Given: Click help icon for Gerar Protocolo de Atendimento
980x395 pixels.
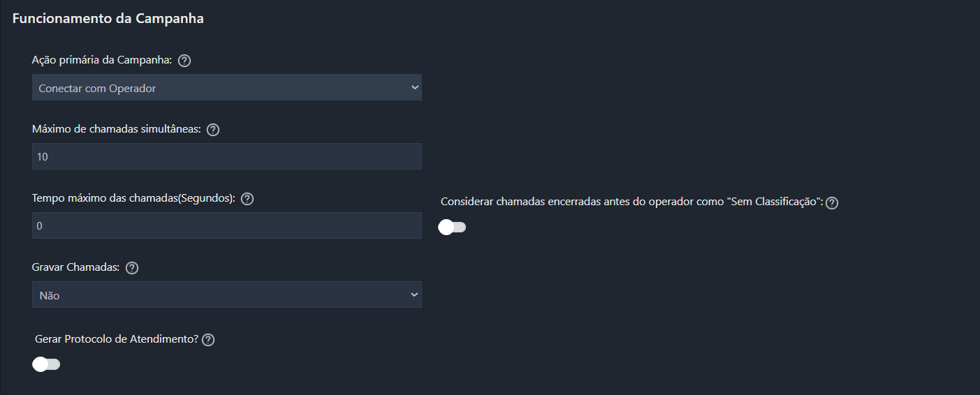Looking at the screenshot, I should pyautogui.click(x=208, y=340).
